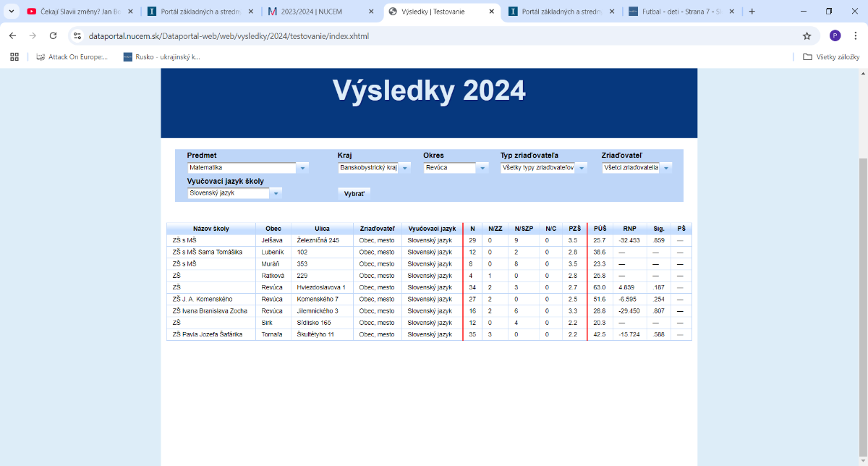Image resolution: width=868 pixels, height=466 pixels.
Task: Expand the Predmet dropdown
Action: [303, 168]
